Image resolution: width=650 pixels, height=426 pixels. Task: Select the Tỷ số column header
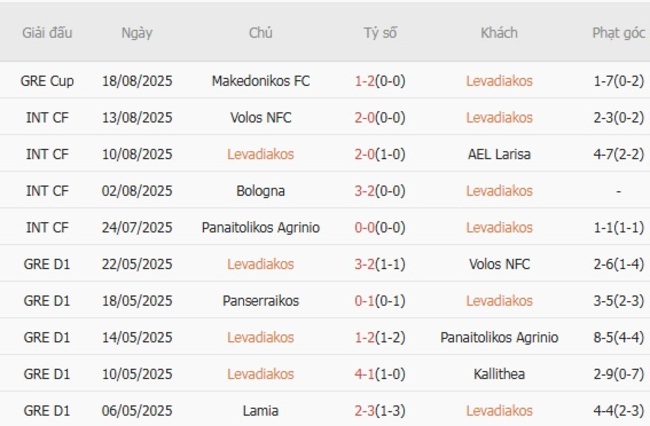(380, 33)
